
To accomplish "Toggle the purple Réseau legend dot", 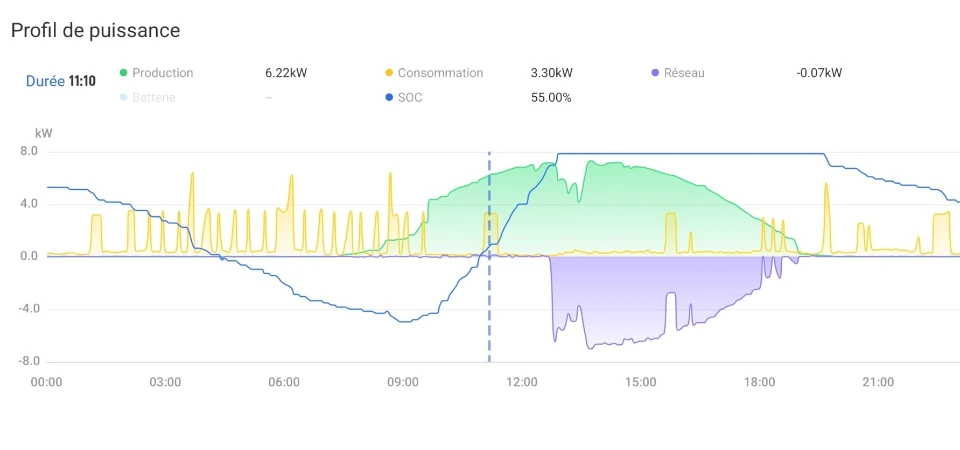I will pyautogui.click(x=655, y=73).
